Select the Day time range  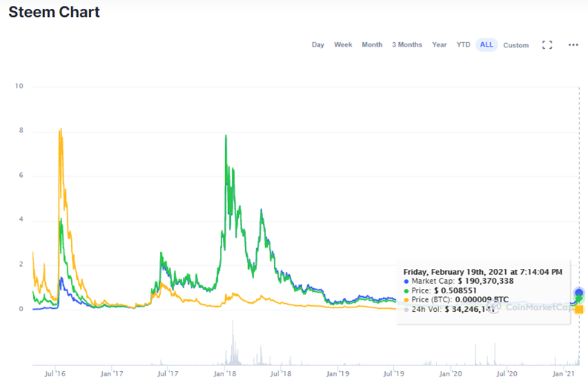coord(318,44)
